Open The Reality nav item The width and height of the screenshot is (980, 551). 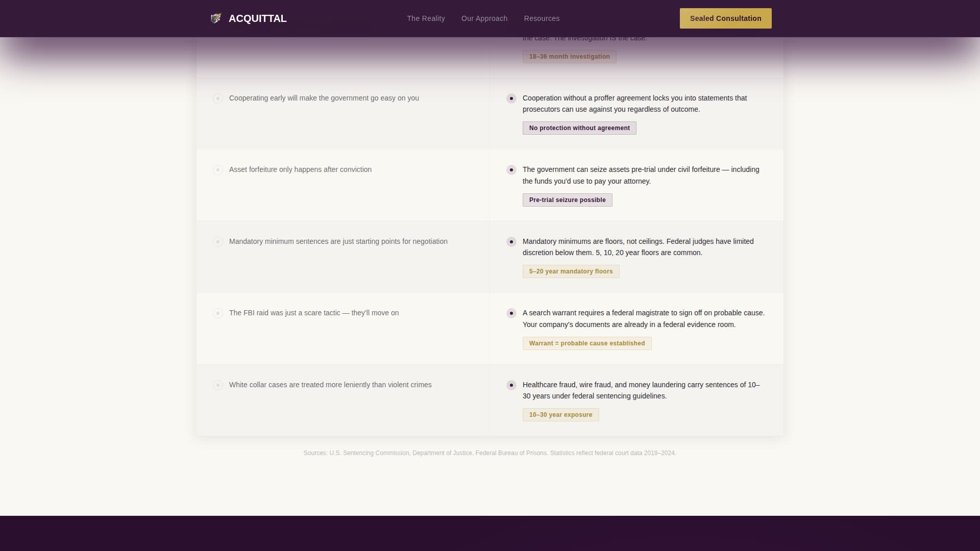tap(426, 18)
